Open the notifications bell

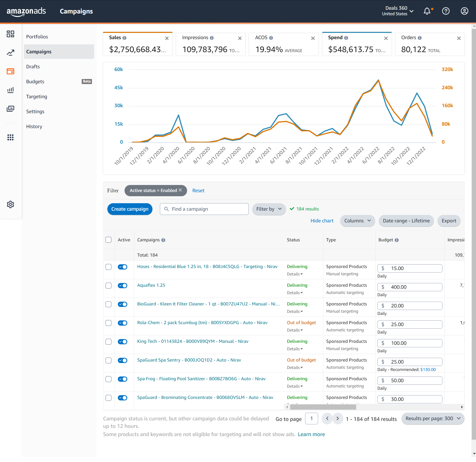[x=427, y=11]
